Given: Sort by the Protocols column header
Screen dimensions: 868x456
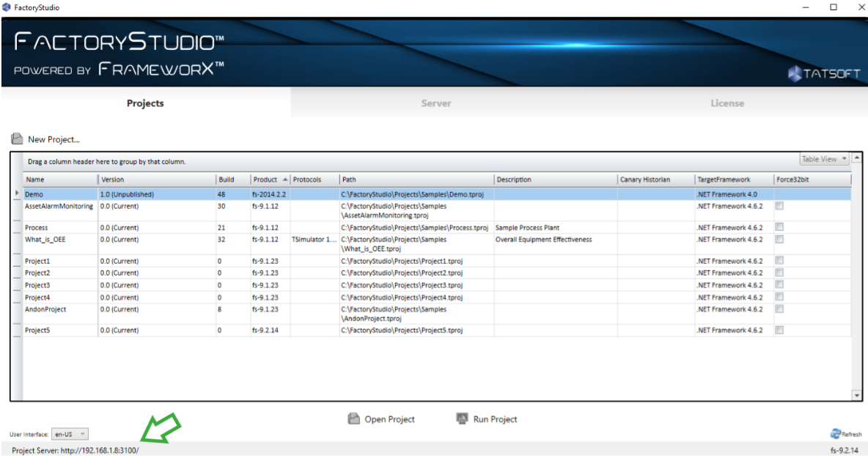Looking at the screenshot, I should [x=315, y=180].
